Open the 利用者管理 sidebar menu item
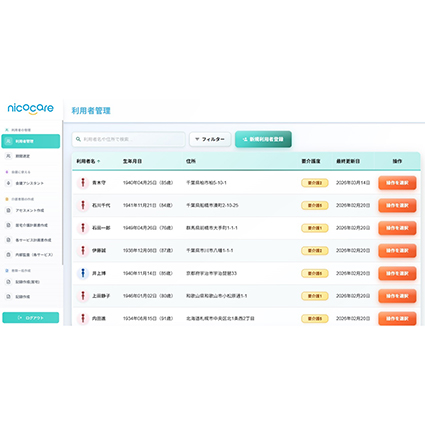This screenshot has height=425, width=425. click(x=31, y=141)
